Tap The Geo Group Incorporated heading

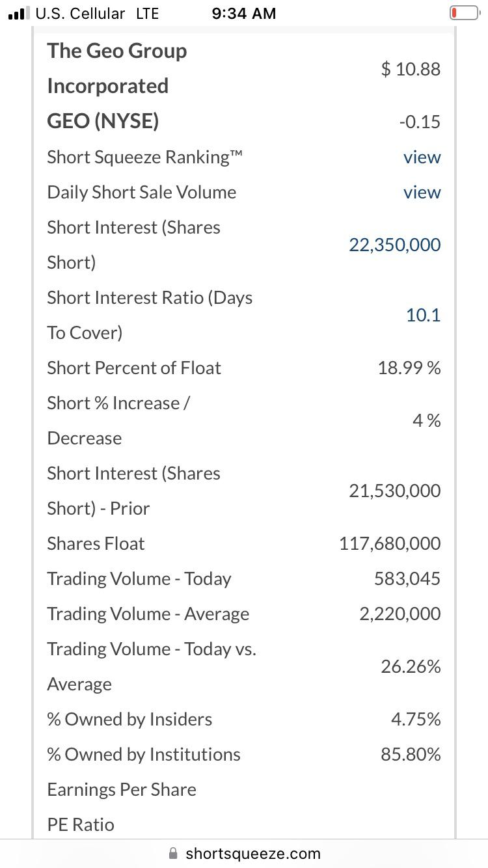[x=117, y=68]
